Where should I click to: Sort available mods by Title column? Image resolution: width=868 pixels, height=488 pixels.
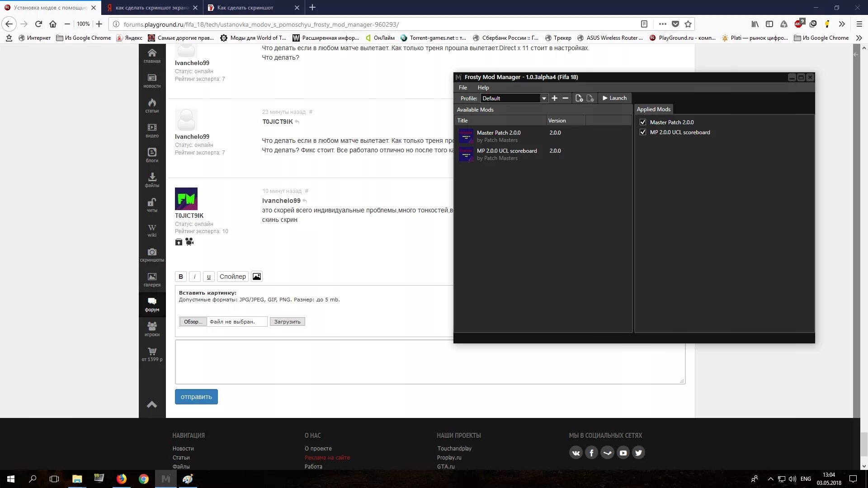500,120
